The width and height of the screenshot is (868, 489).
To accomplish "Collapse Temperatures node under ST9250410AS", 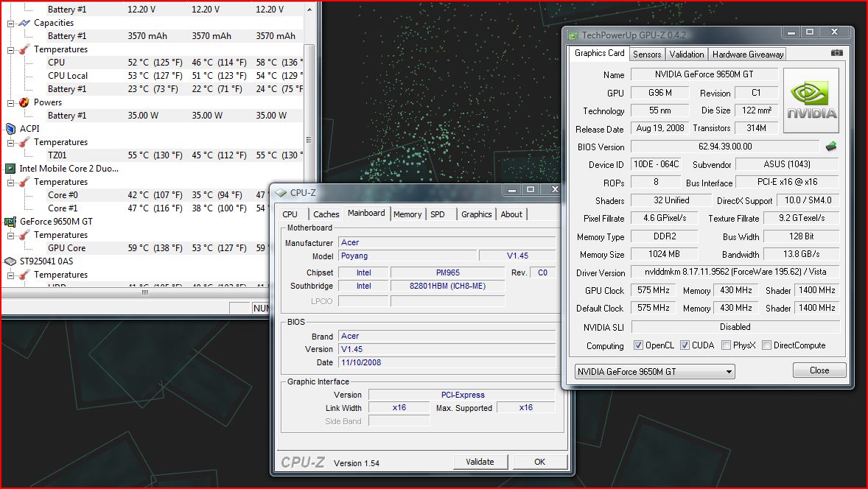I will [x=10, y=275].
